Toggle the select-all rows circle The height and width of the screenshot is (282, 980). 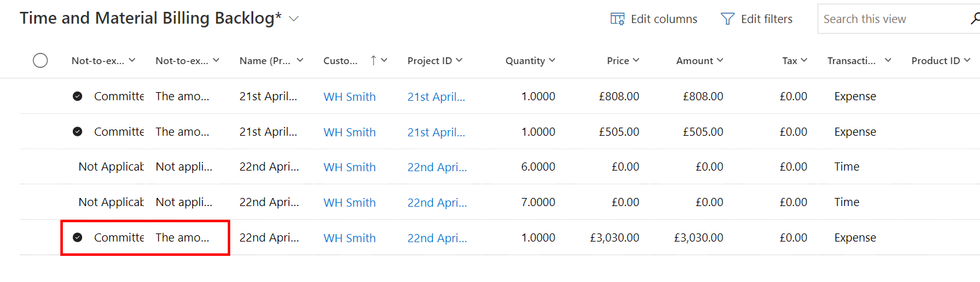[40, 60]
